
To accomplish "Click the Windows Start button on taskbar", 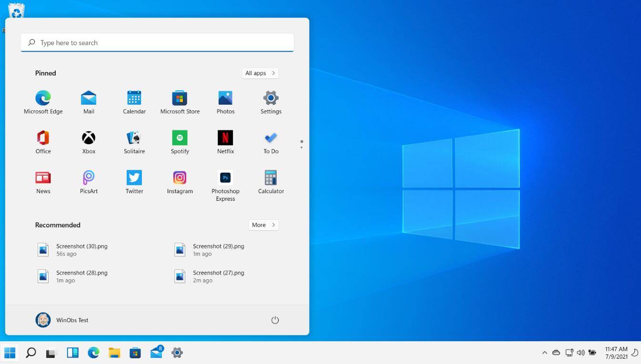I will (10, 353).
